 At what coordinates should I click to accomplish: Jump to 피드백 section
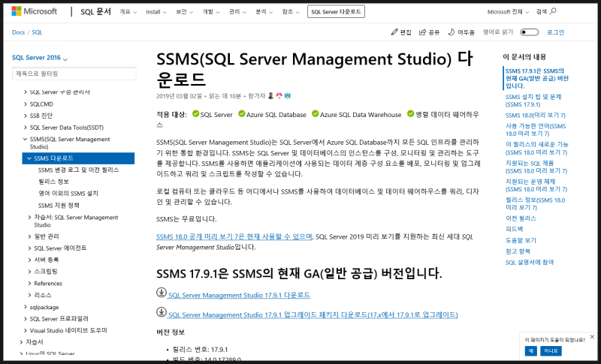point(514,229)
